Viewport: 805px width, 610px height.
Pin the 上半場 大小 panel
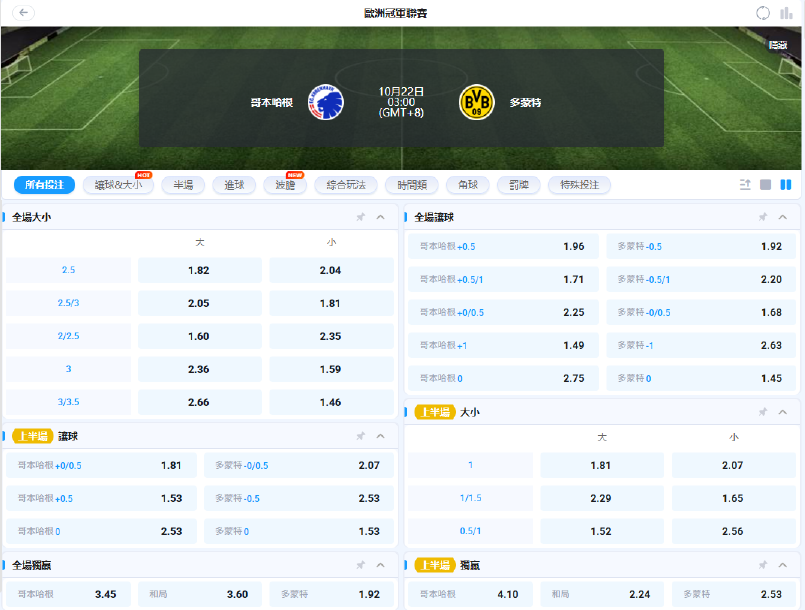[762, 412]
